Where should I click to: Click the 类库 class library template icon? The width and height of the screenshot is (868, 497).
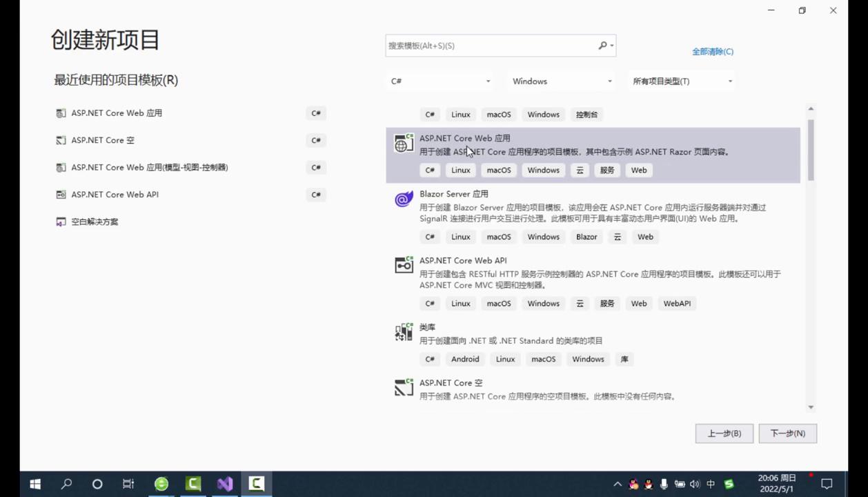[404, 332]
